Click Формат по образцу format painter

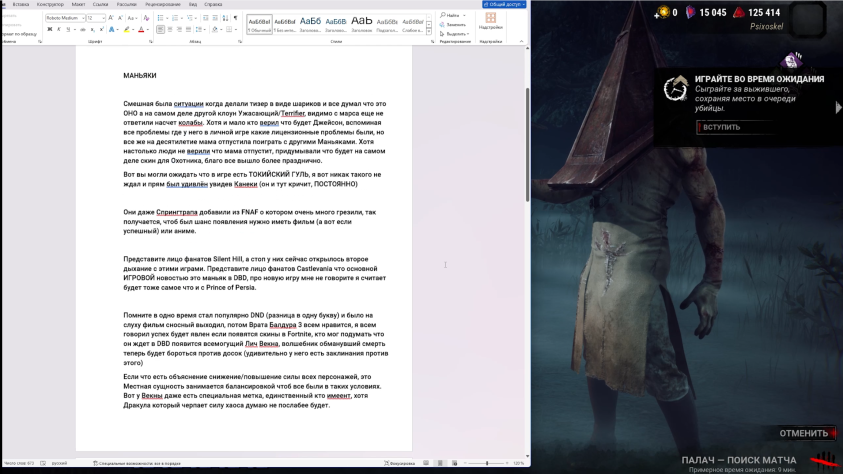point(19,34)
